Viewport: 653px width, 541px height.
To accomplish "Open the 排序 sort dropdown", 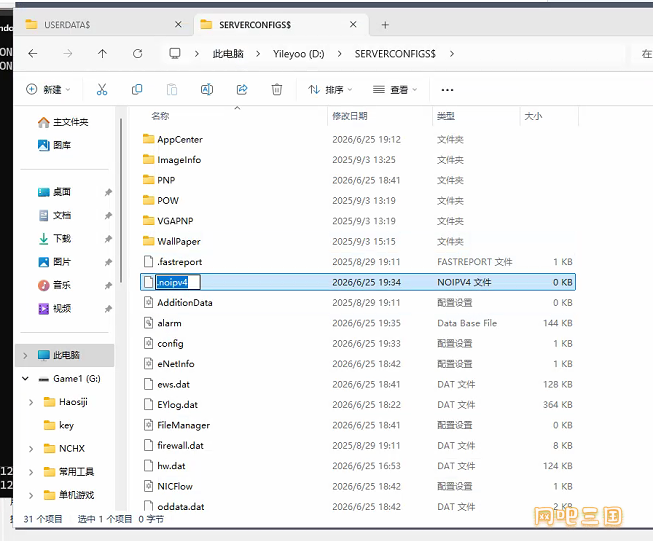I will tap(330, 90).
